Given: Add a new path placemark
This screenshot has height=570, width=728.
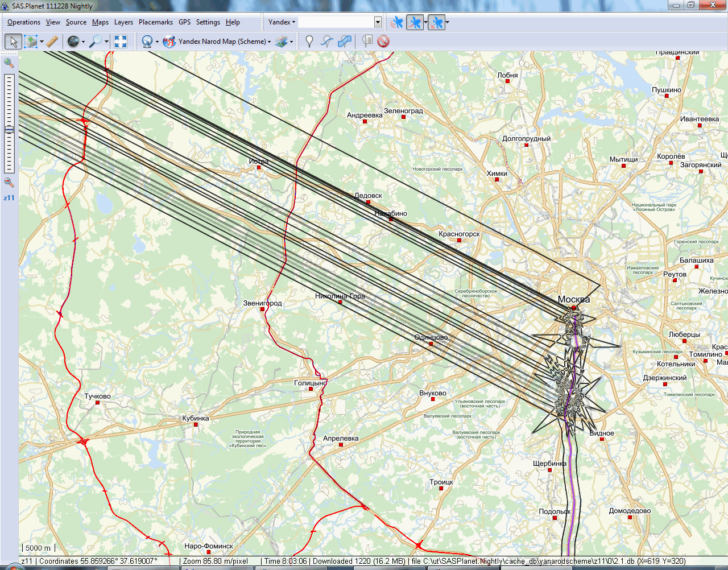Looking at the screenshot, I should 326,42.
